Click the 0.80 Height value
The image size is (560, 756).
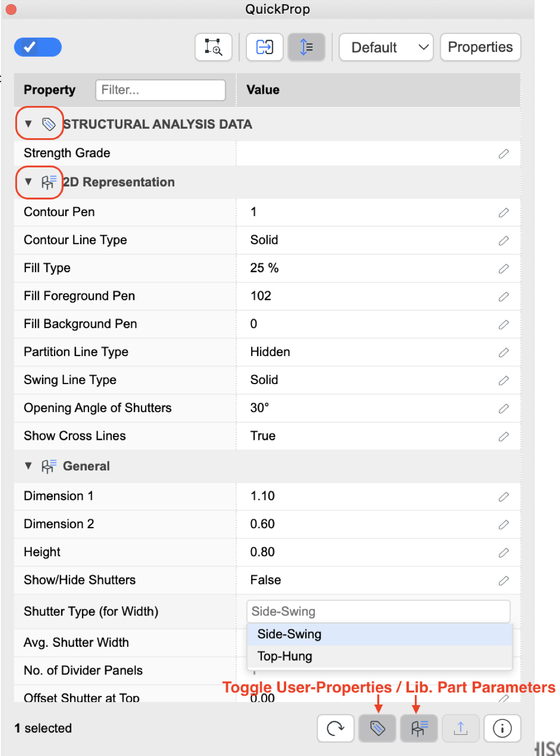point(262,552)
